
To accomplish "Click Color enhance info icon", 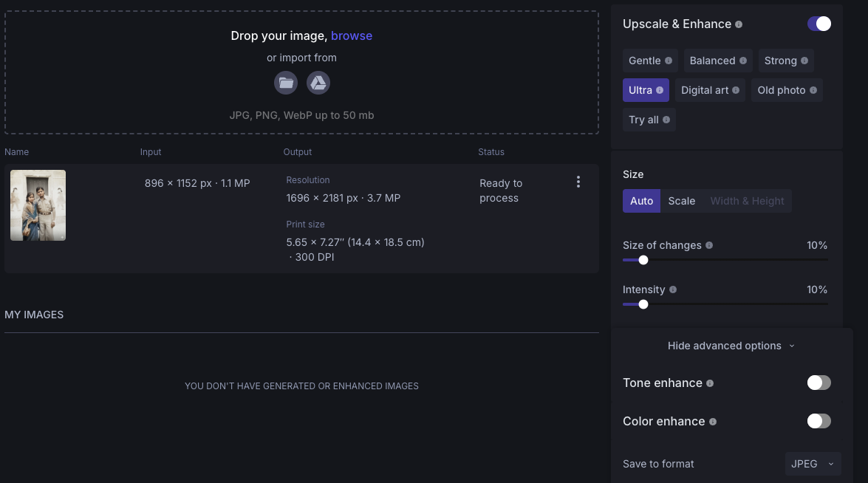I will 713,422.
